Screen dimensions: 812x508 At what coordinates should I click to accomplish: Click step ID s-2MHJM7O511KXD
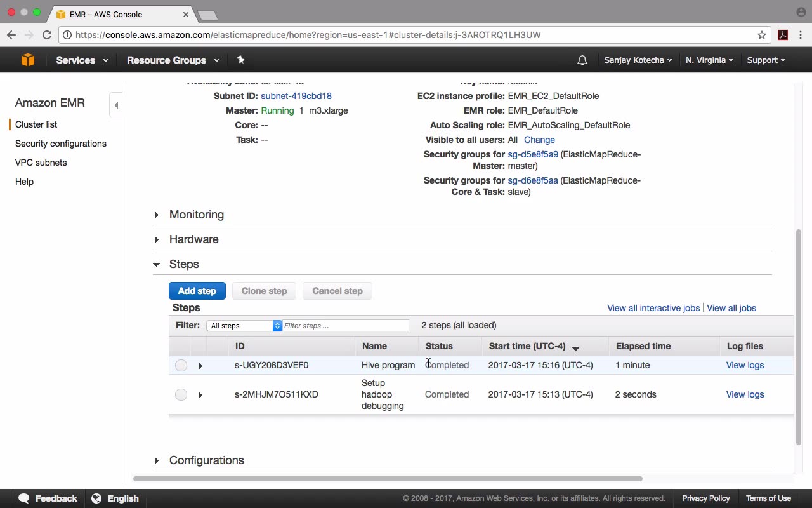pos(276,394)
